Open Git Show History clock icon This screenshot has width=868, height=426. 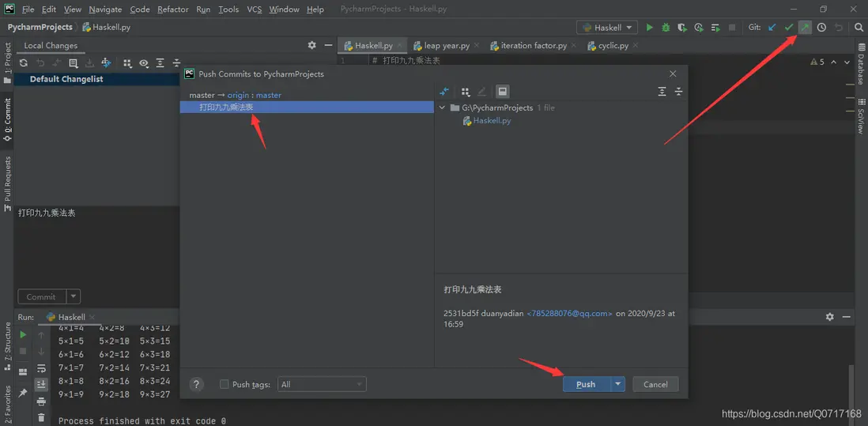click(x=821, y=27)
